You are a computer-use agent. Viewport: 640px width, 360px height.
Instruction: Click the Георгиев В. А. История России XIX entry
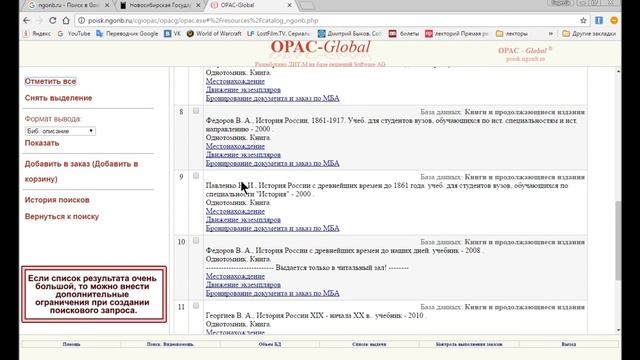315,316
